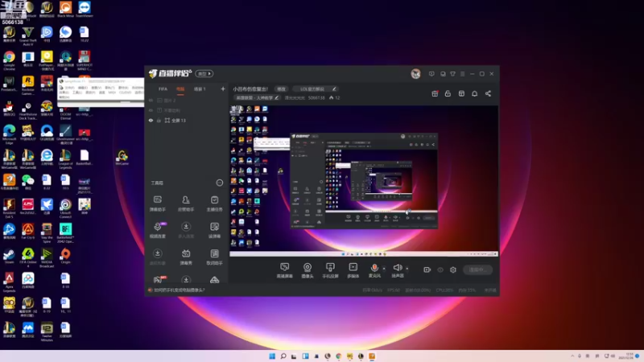Image resolution: width=644 pixels, height=362 pixels.
Task: Toggle visibility of 图片 2 source
Action: click(151, 100)
